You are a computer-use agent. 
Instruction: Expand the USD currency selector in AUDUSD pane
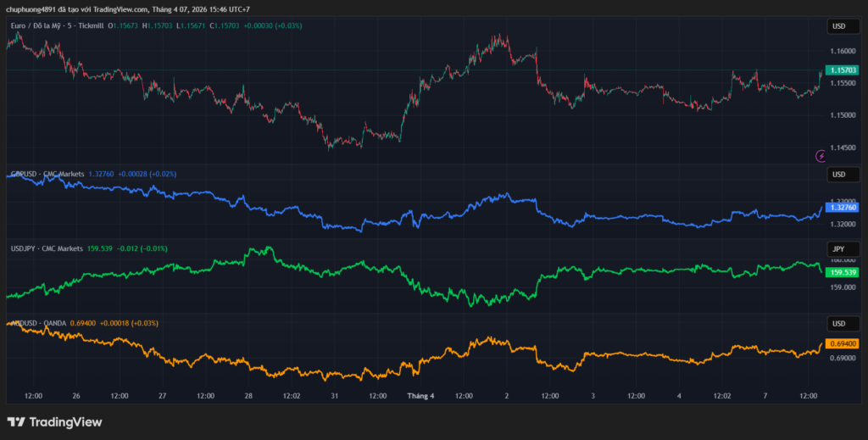[x=838, y=324]
